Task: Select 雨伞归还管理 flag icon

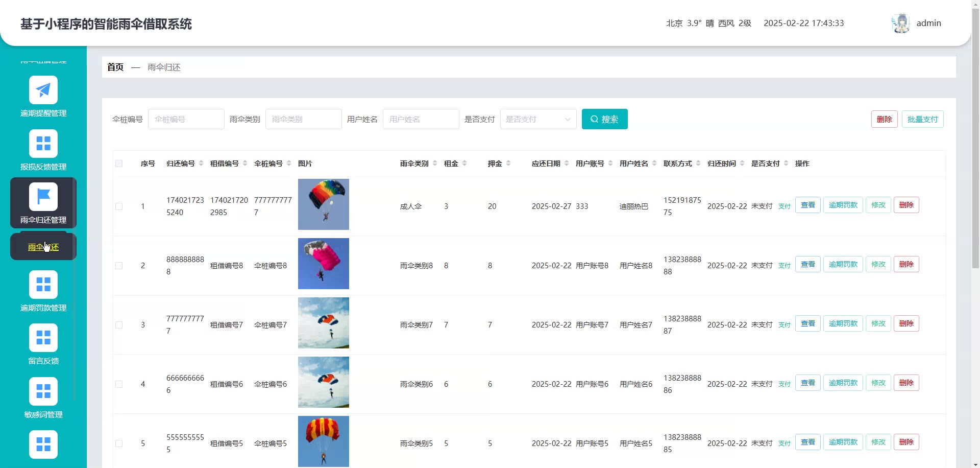Action: pos(43,197)
